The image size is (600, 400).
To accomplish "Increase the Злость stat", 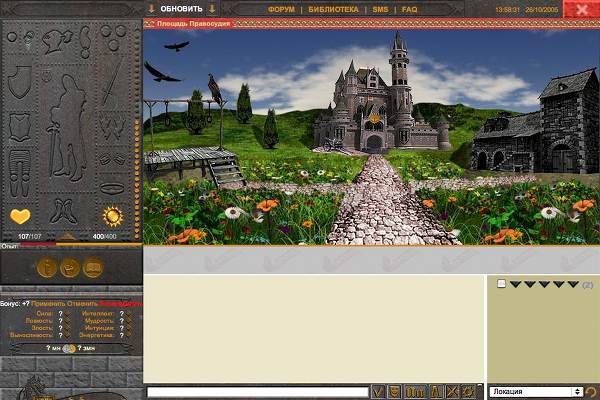I will point(68,328).
